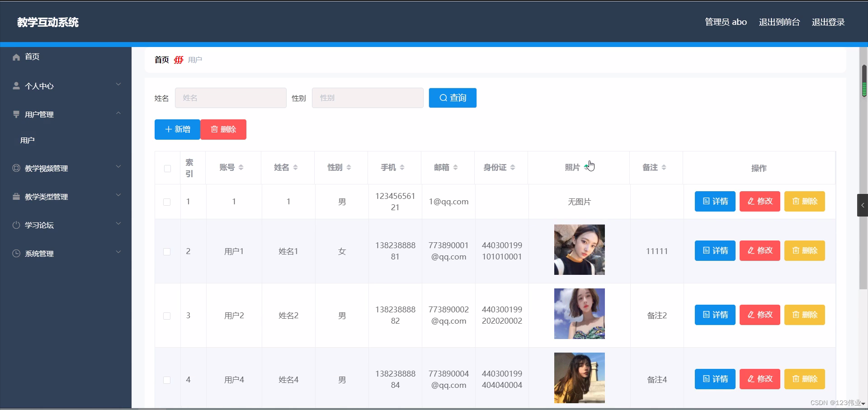The width and height of the screenshot is (868, 410).
Task: Check the checkbox for row 用户2
Action: [x=167, y=316]
